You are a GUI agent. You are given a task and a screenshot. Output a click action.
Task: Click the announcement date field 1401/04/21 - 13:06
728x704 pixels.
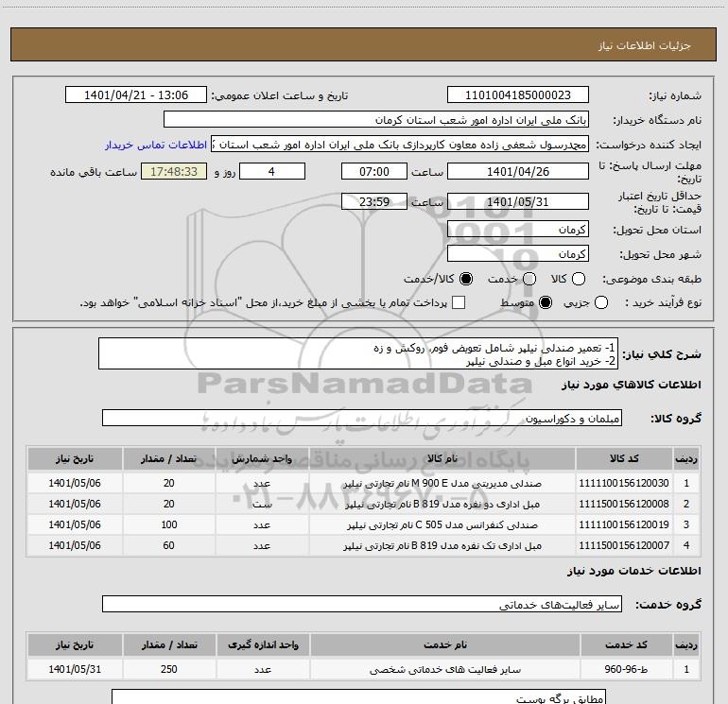pyautogui.click(x=136, y=95)
